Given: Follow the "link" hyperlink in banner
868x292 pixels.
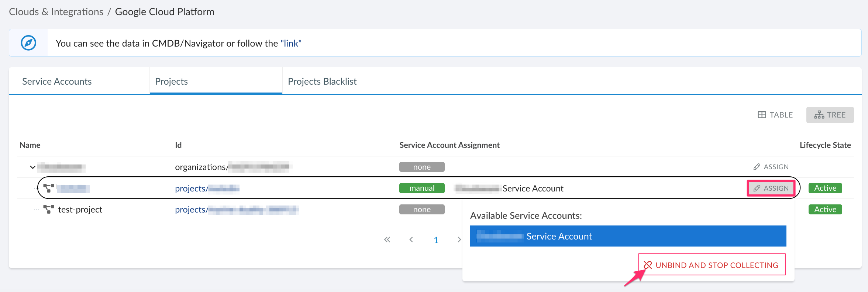Looking at the screenshot, I should (x=291, y=43).
